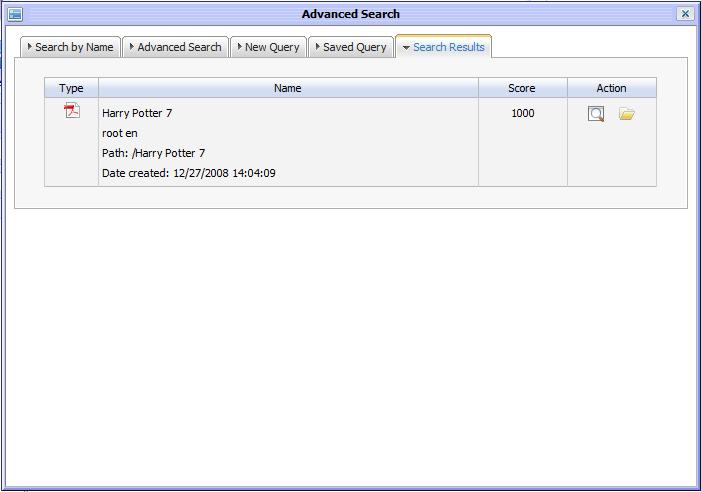Click the yellow folder icon in Action column
Viewport: 701px width, 492px height.
627,114
